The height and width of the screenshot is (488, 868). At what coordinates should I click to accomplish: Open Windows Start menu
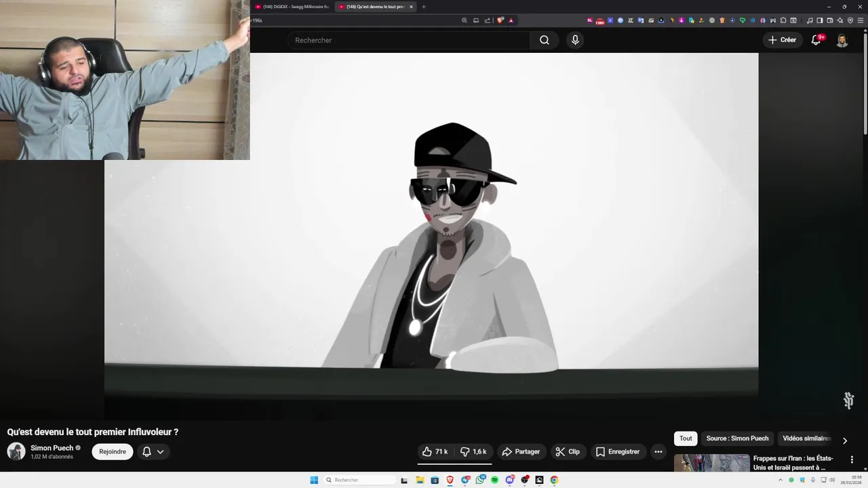pos(314,480)
